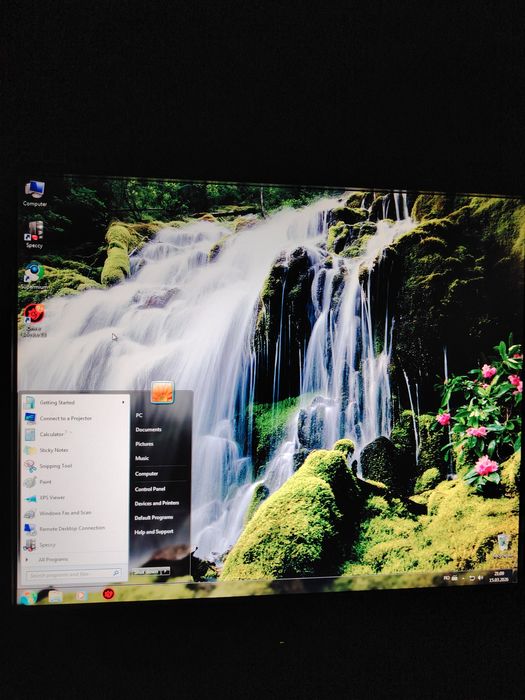The width and height of the screenshot is (525, 700).
Task: Open Music from Start menu right pane
Action: point(142,458)
